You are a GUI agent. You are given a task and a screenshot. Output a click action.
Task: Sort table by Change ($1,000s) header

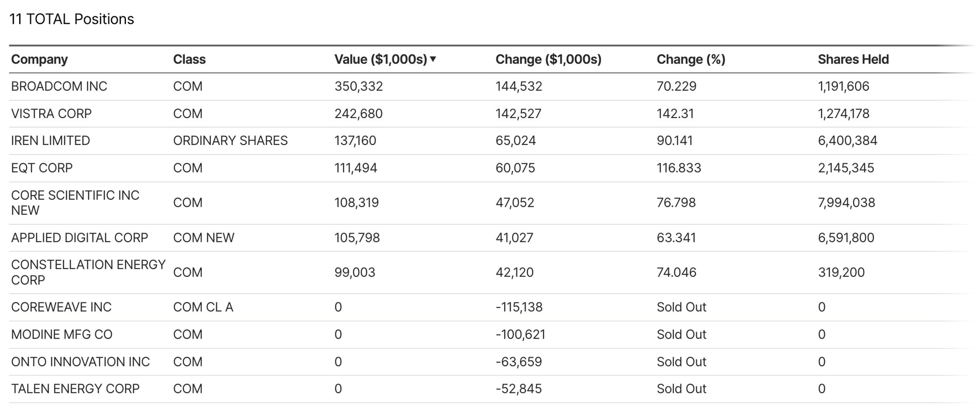[x=548, y=59]
